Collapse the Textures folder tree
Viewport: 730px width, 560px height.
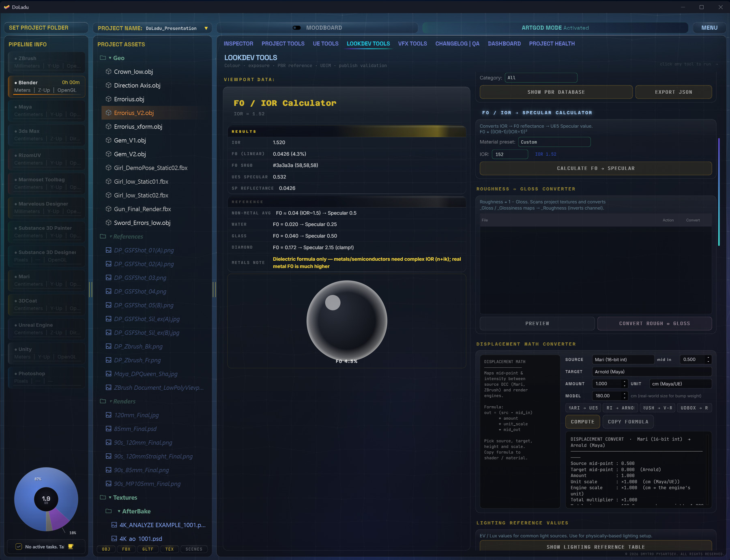[110, 497]
